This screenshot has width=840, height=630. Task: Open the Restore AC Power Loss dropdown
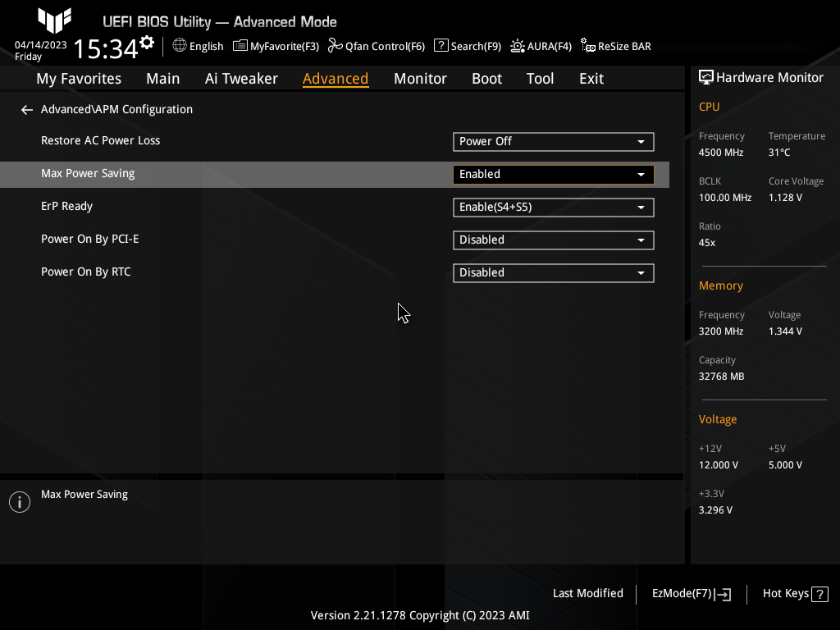pyautogui.click(x=554, y=141)
